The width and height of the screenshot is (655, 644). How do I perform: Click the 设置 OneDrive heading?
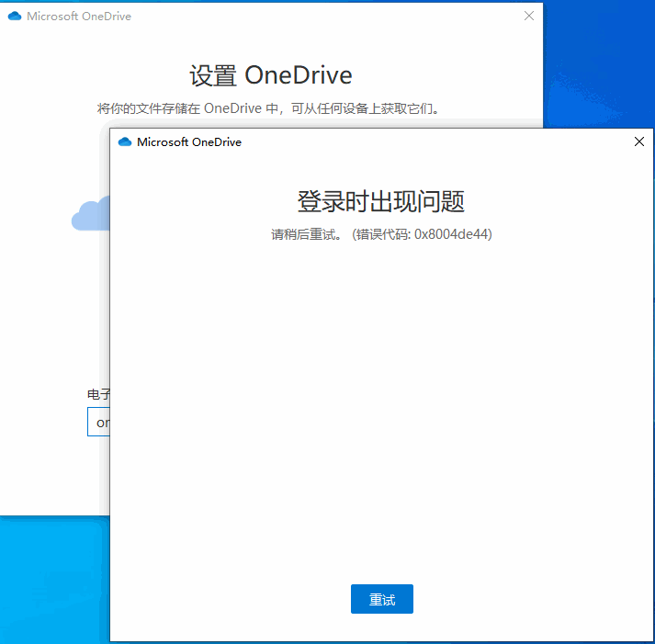[271, 75]
